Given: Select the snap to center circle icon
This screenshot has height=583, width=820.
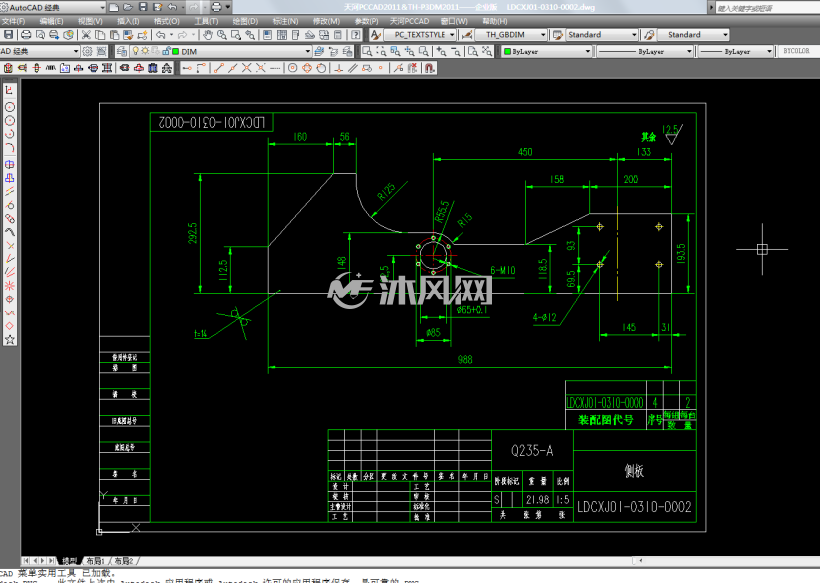Looking at the screenshot, I should tap(292, 68).
